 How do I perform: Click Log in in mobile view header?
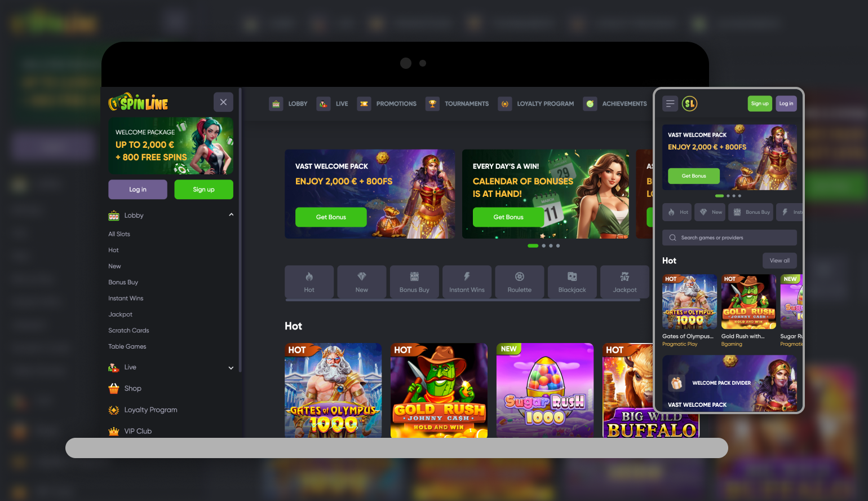(786, 103)
